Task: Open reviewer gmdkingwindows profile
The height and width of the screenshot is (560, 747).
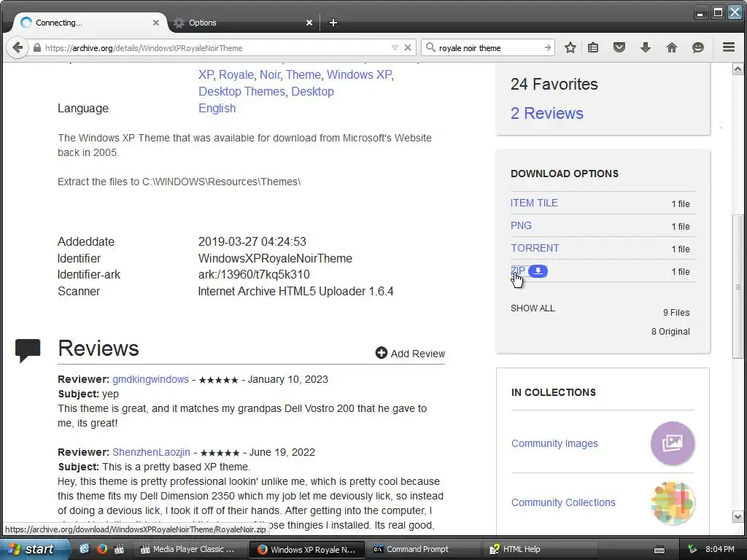Action: pyautogui.click(x=150, y=379)
